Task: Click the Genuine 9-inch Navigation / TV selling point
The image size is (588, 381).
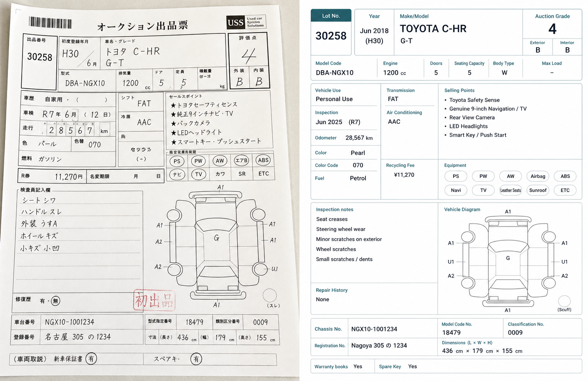Action: pyautogui.click(x=488, y=109)
